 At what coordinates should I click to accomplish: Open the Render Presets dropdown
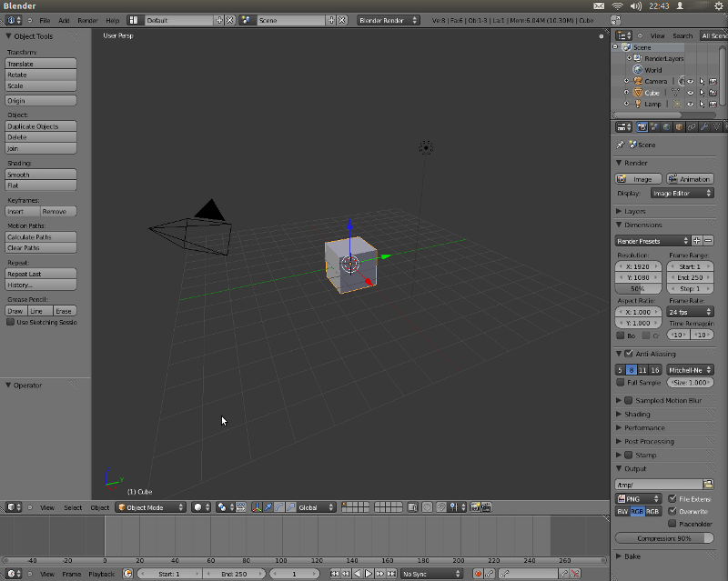click(x=652, y=241)
